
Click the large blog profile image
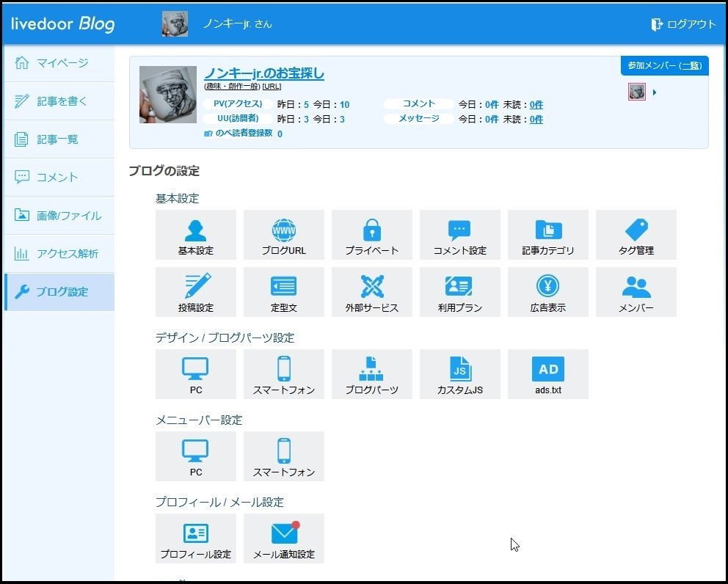pyautogui.click(x=168, y=95)
